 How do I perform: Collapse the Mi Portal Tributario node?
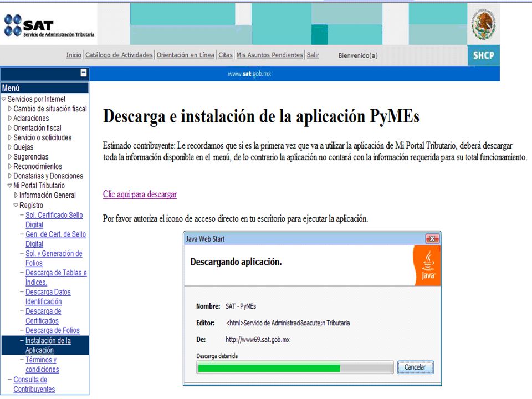10,186
